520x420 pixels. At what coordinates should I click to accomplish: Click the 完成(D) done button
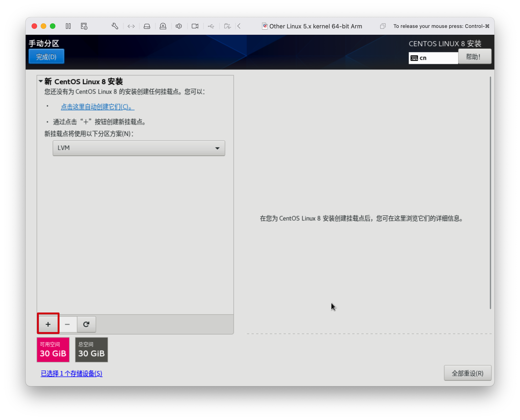(x=46, y=57)
